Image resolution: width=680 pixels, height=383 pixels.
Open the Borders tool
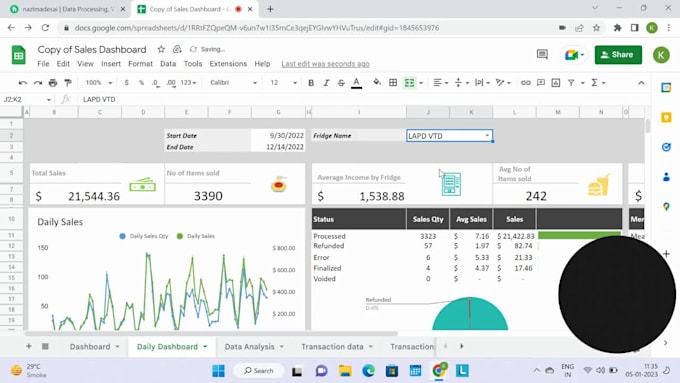tap(393, 82)
